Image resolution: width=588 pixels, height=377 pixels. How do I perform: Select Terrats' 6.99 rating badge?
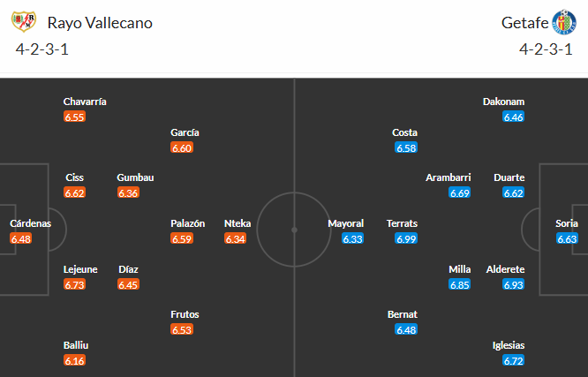click(x=406, y=238)
